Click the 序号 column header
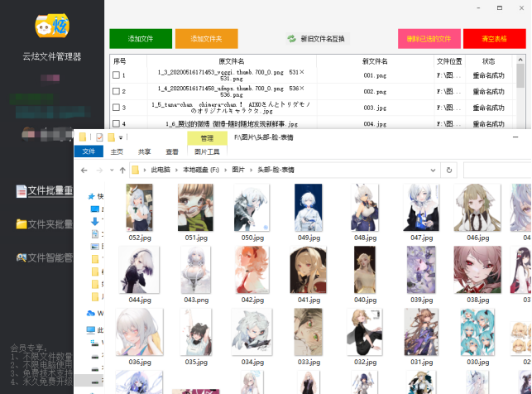 [120, 61]
